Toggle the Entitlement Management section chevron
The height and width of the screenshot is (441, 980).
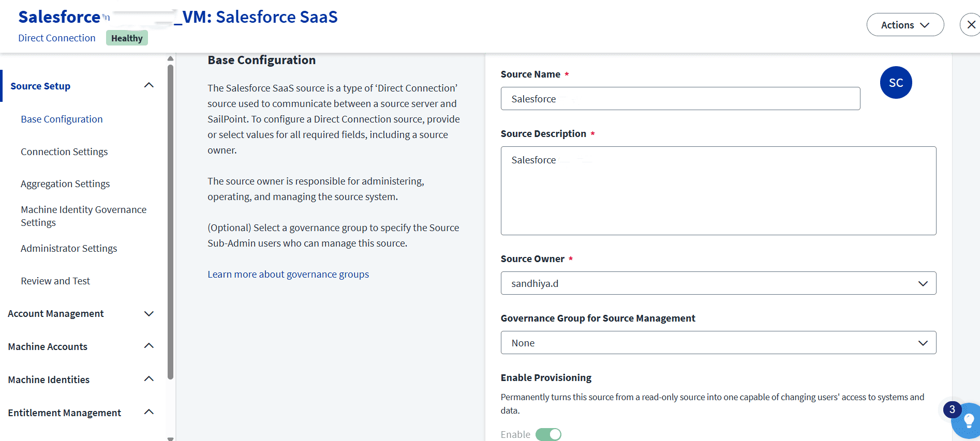click(x=149, y=412)
